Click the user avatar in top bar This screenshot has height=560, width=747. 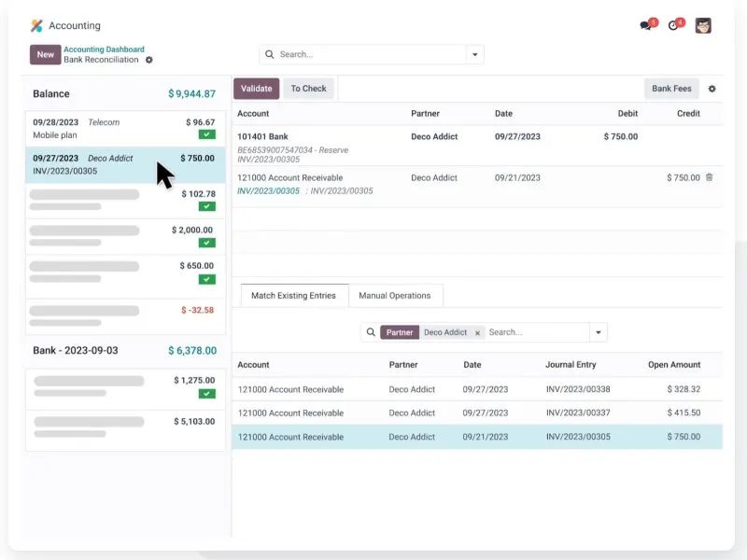tap(703, 25)
